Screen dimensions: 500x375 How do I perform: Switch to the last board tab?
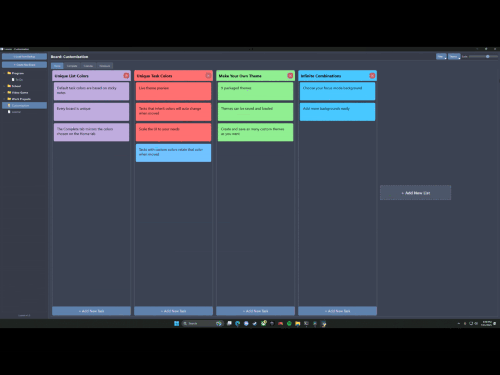click(105, 66)
